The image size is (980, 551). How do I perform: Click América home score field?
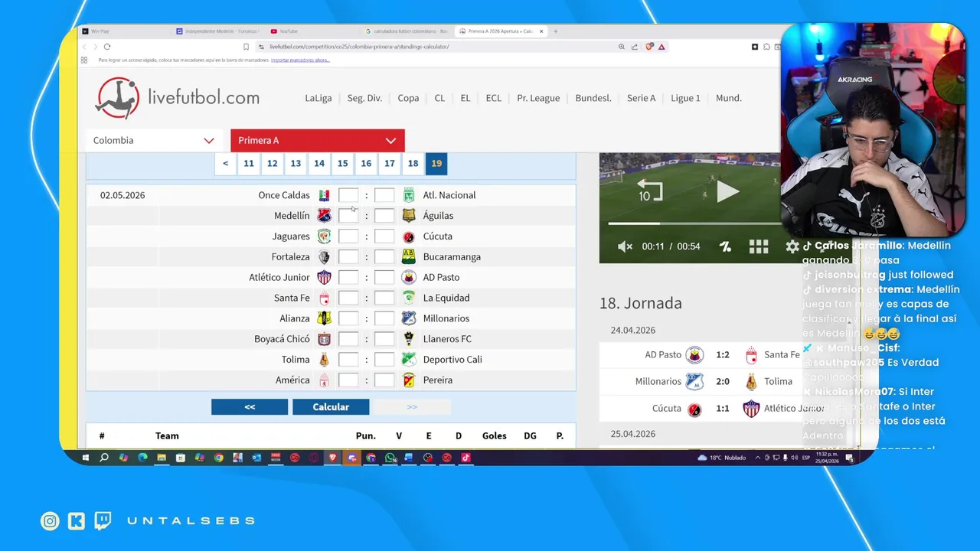[348, 380]
